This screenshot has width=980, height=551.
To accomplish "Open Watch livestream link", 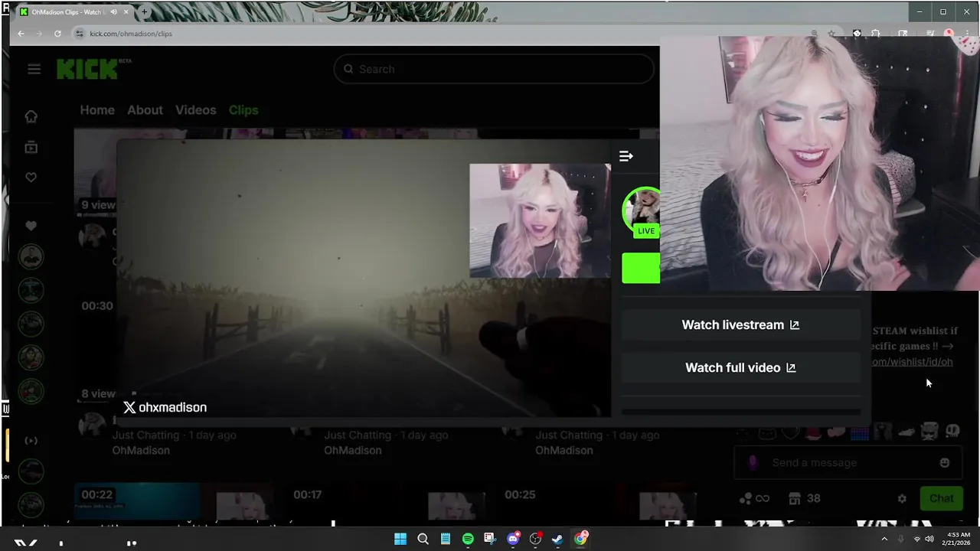I will pyautogui.click(x=740, y=324).
